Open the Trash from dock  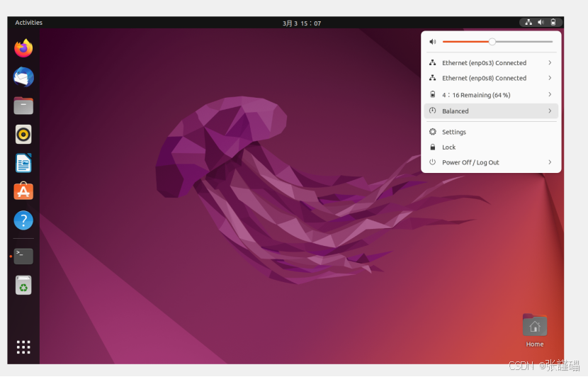coord(23,285)
